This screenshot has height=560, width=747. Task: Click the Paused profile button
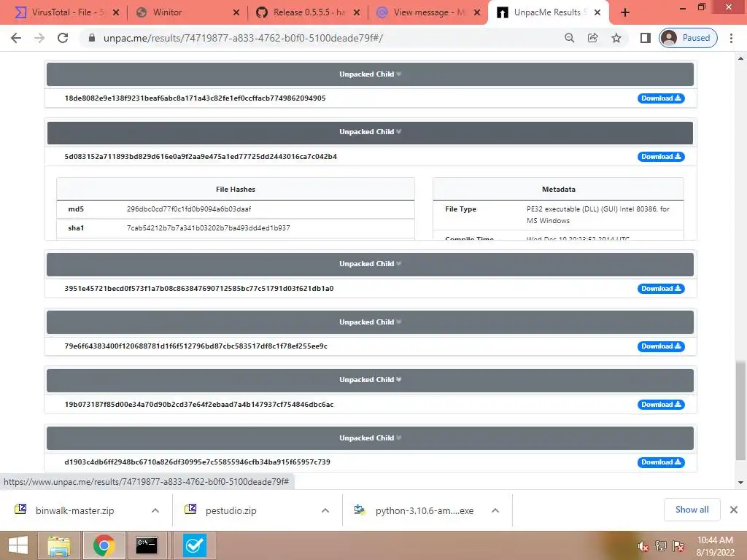tap(688, 38)
